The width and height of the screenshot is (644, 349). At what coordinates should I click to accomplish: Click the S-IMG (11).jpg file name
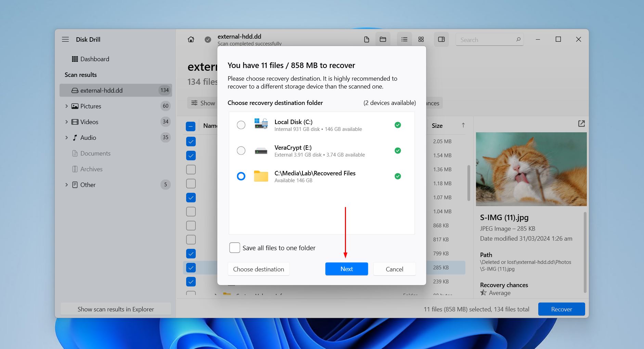pyautogui.click(x=504, y=217)
